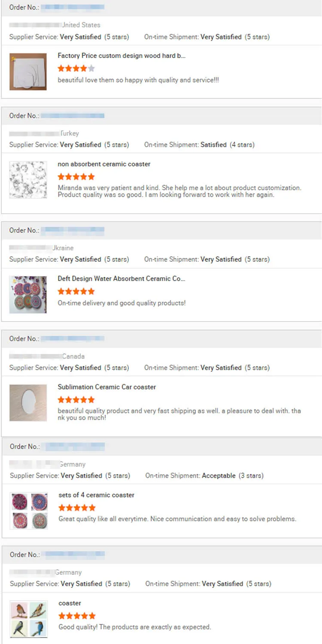322x644 pixels.
Task: Open the non absorbent ceramic coaster title
Action: click(104, 164)
